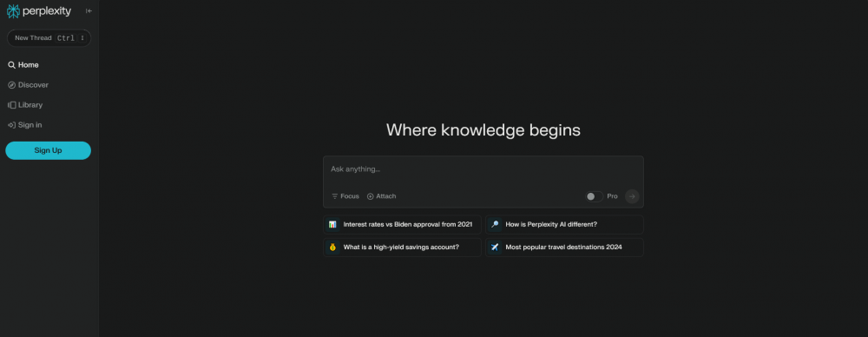Viewport: 868px width, 337px height.
Task: Click the magnifying glass emoji icon
Action: pyautogui.click(x=495, y=224)
